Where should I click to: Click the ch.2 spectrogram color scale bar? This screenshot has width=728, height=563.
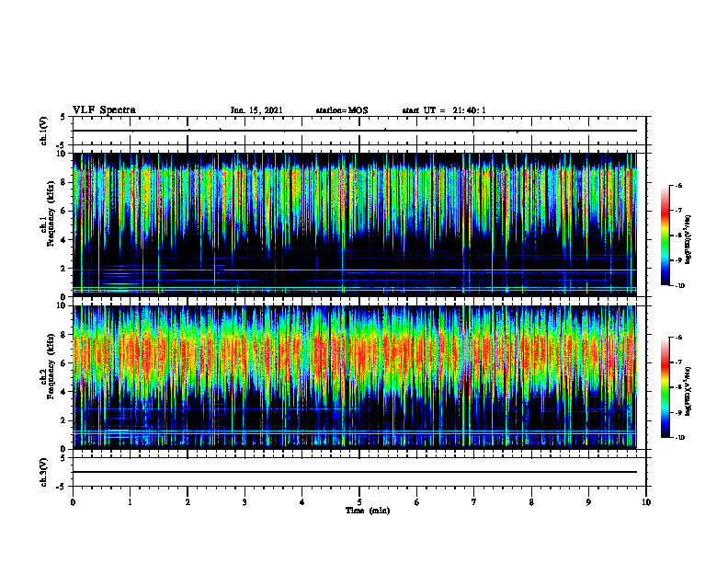point(665,387)
